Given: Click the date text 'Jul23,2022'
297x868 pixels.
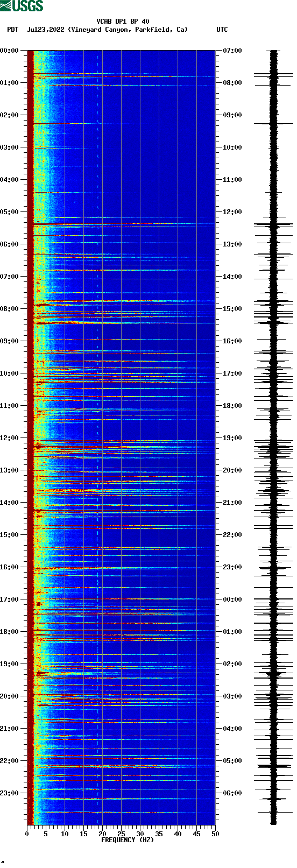Looking at the screenshot, I should click(x=45, y=30).
